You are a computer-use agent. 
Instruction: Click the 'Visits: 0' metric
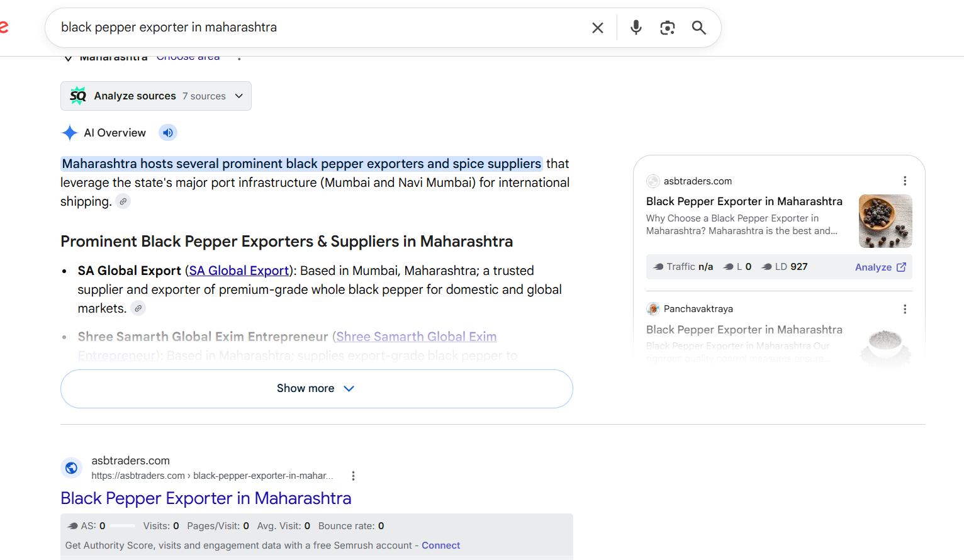(x=161, y=526)
